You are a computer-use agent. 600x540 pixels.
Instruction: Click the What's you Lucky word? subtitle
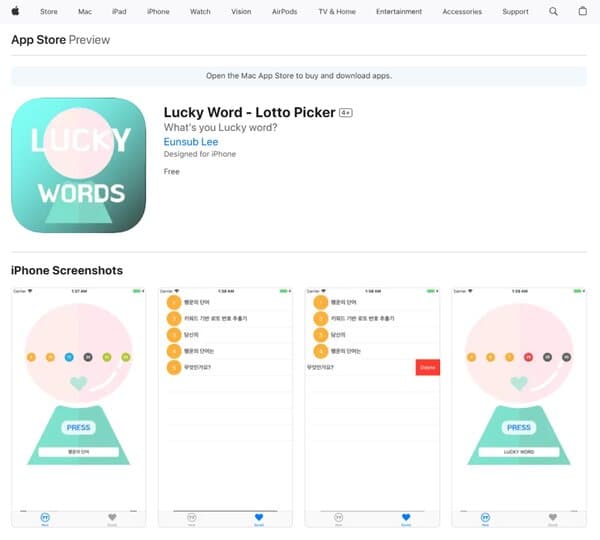tap(220, 127)
